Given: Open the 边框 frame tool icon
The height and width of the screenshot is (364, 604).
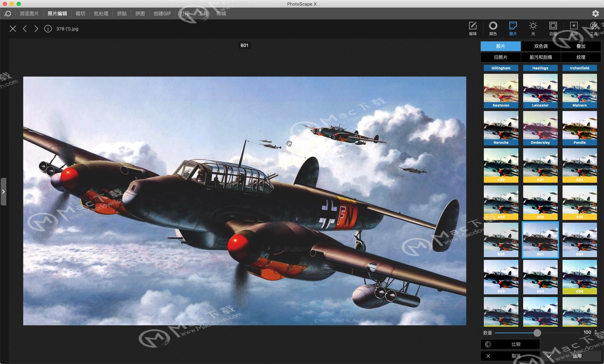Looking at the screenshot, I should click(553, 28).
